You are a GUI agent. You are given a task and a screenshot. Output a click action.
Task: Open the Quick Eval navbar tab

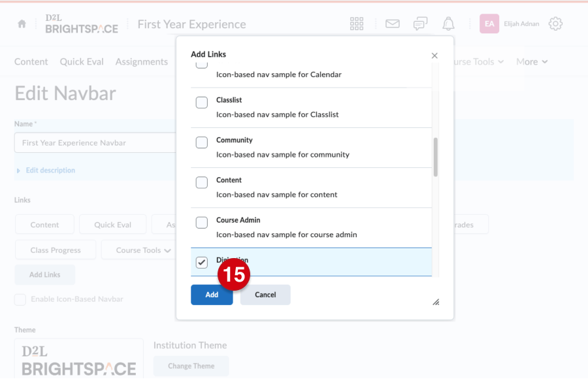(x=82, y=61)
